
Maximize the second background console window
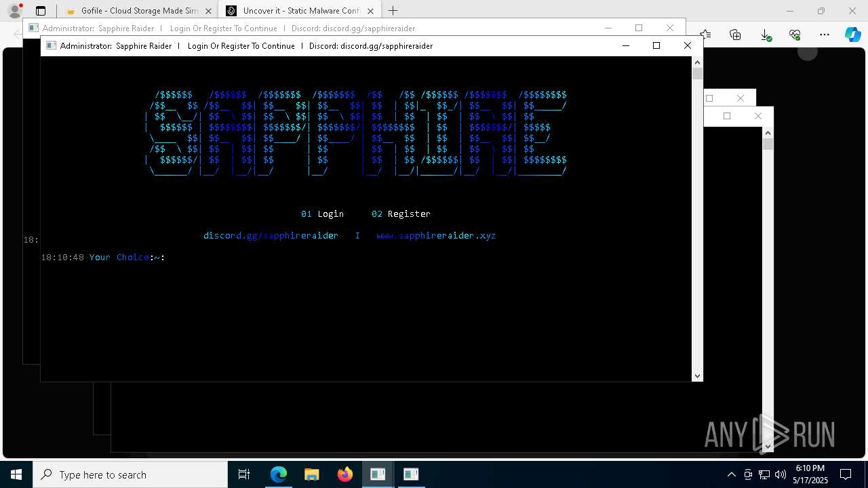click(x=638, y=28)
